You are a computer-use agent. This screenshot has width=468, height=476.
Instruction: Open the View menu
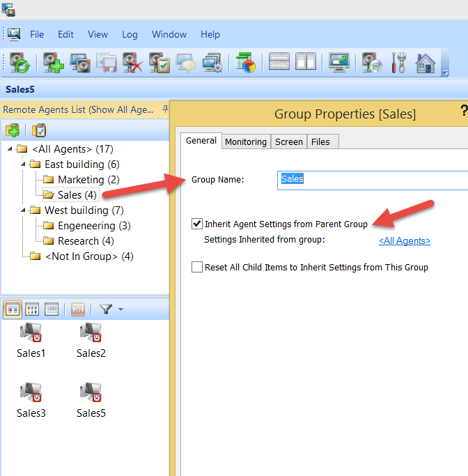point(97,34)
